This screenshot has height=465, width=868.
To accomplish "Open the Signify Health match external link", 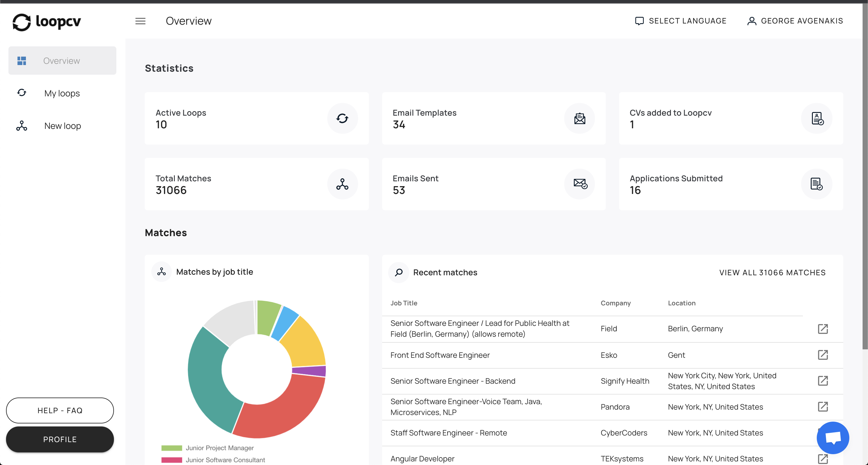I will [822, 381].
